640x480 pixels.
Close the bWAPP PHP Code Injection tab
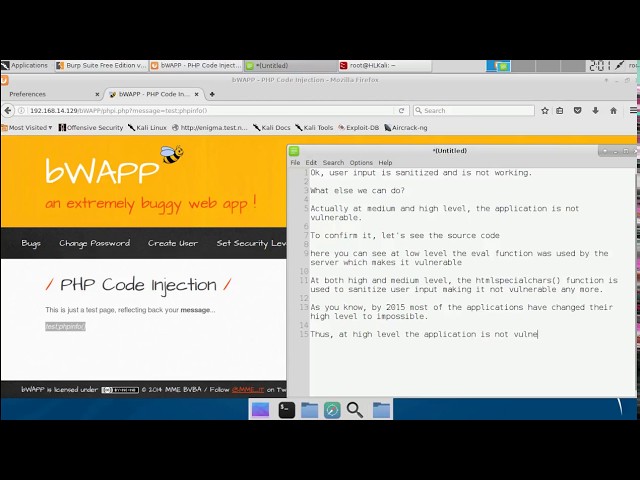196,94
